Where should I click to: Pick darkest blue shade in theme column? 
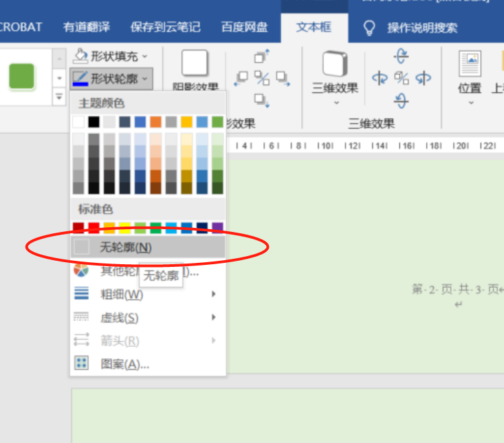coord(140,188)
